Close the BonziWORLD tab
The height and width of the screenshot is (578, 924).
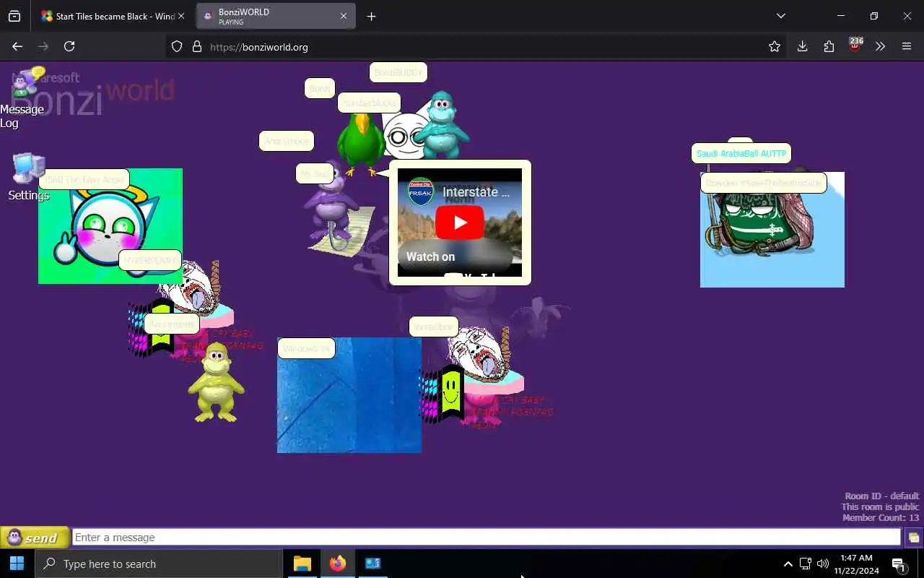pyautogui.click(x=344, y=16)
